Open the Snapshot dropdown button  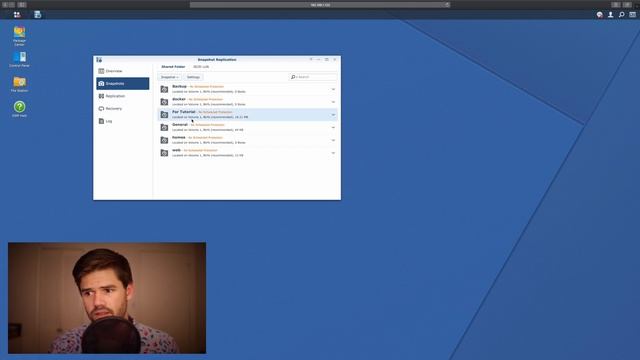[x=169, y=77]
